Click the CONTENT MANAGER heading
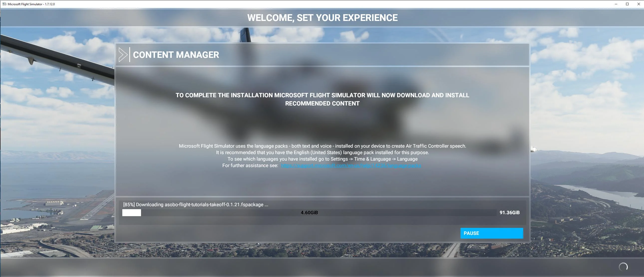The width and height of the screenshot is (644, 277). (x=176, y=55)
